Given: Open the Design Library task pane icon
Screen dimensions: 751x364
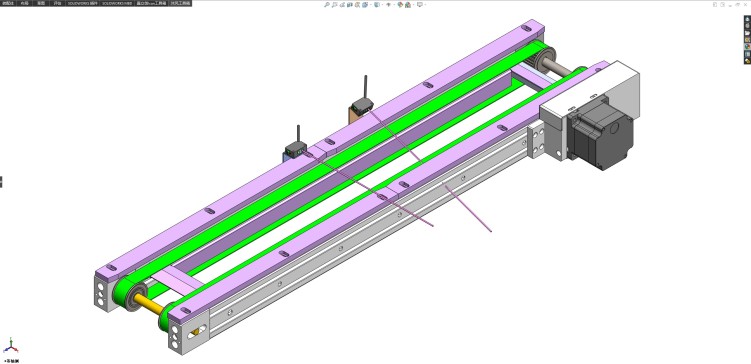Looking at the screenshot, I should click(747, 26).
